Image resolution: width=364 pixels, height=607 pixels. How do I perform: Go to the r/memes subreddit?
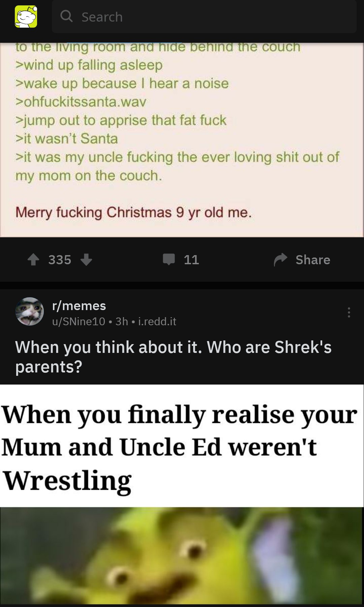click(79, 306)
